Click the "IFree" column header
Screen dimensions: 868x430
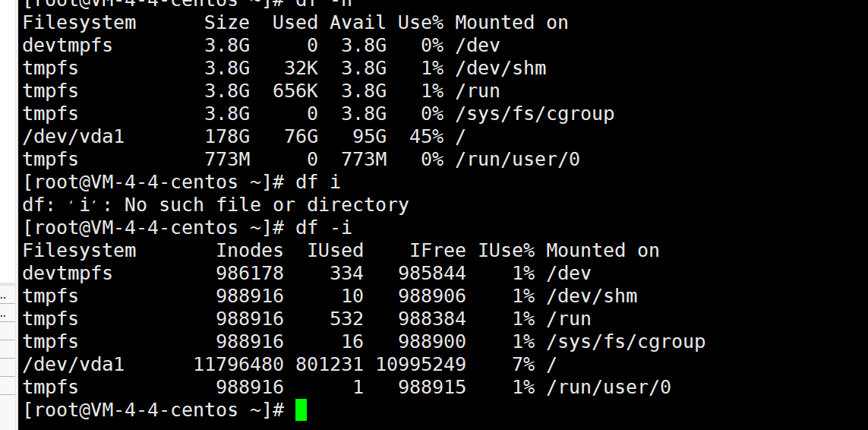437,251
